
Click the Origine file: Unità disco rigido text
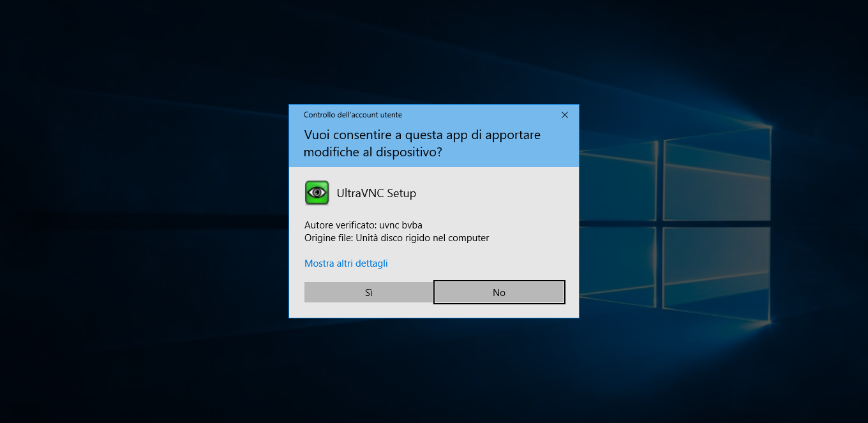(x=396, y=238)
